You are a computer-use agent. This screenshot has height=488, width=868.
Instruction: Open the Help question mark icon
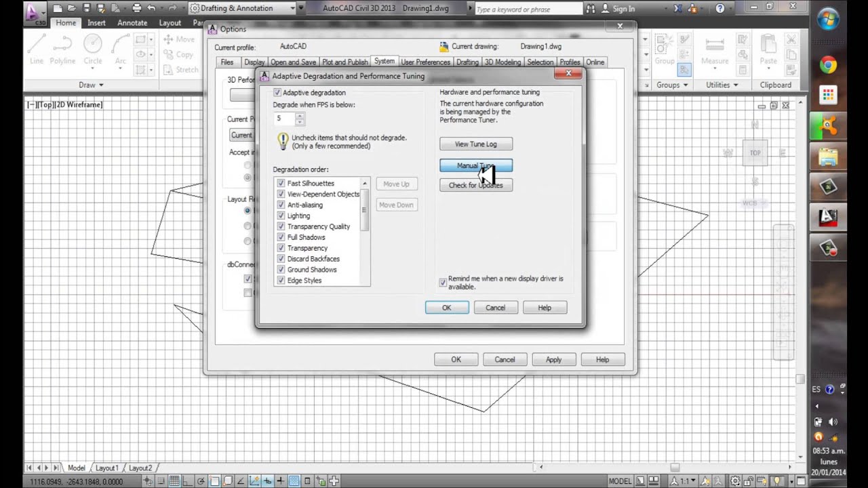click(719, 8)
